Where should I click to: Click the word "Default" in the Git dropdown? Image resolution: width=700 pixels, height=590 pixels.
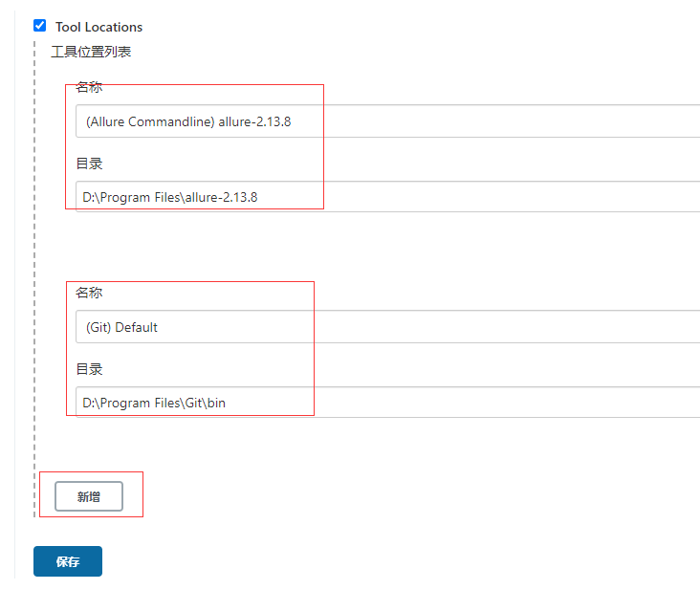137,327
